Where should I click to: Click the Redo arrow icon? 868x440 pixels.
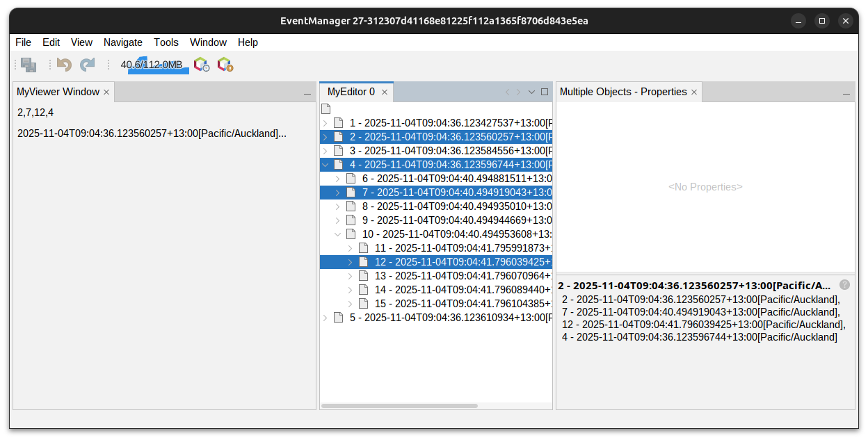click(x=87, y=65)
